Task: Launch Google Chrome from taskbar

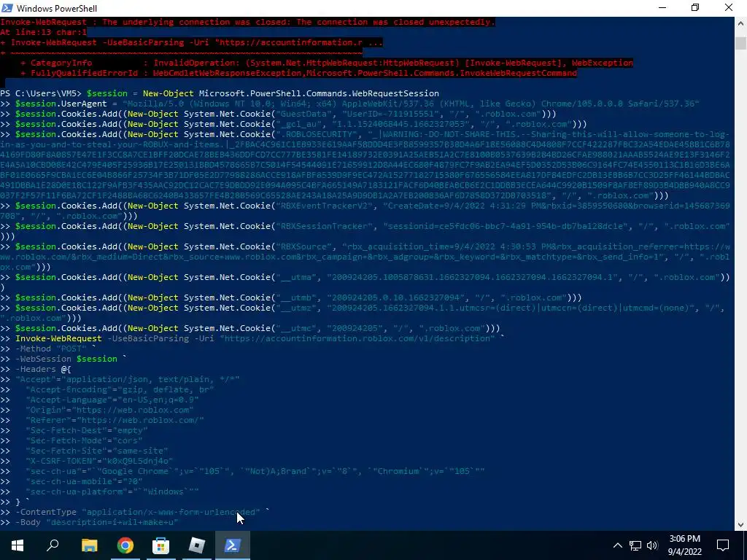Action: tap(125, 545)
